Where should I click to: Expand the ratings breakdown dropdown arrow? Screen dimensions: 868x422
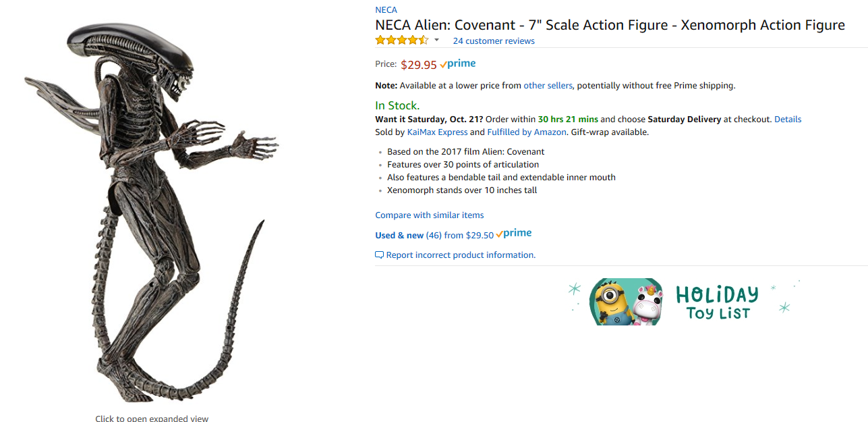[436, 41]
